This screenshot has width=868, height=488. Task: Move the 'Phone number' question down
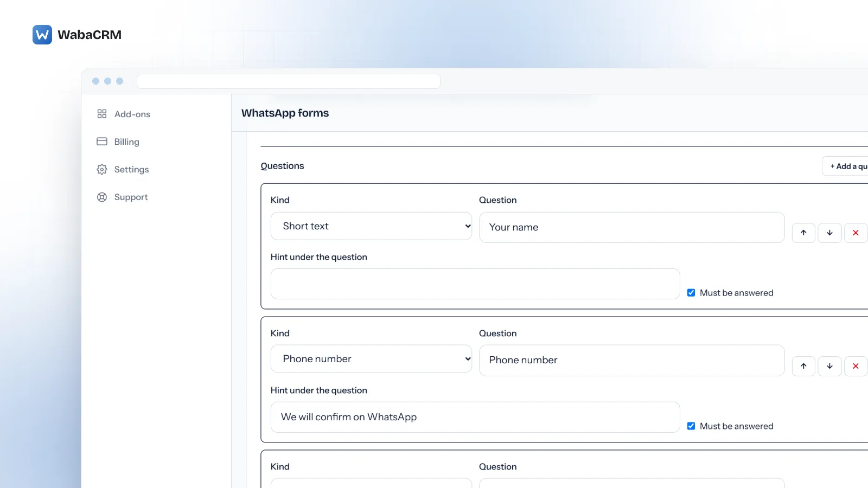click(x=829, y=366)
